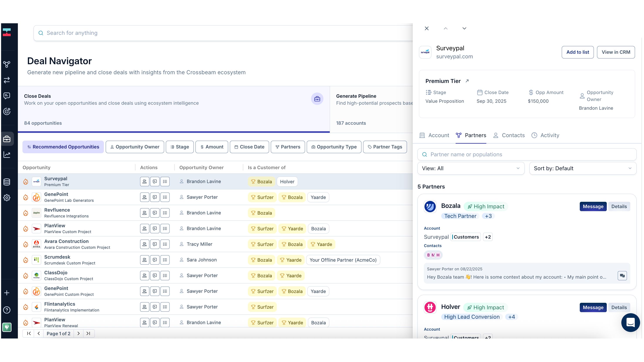This screenshot has height=362, width=644.
Task: Open the reports chart sidebar icon
Action: coord(7,154)
